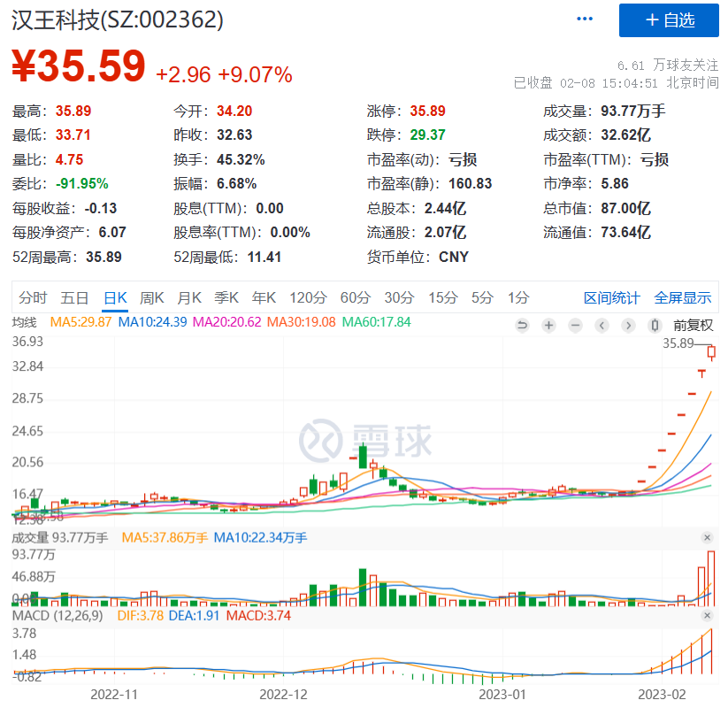Open the 前复权 adjustment dropdown
728x708 pixels.
pos(693,325)
